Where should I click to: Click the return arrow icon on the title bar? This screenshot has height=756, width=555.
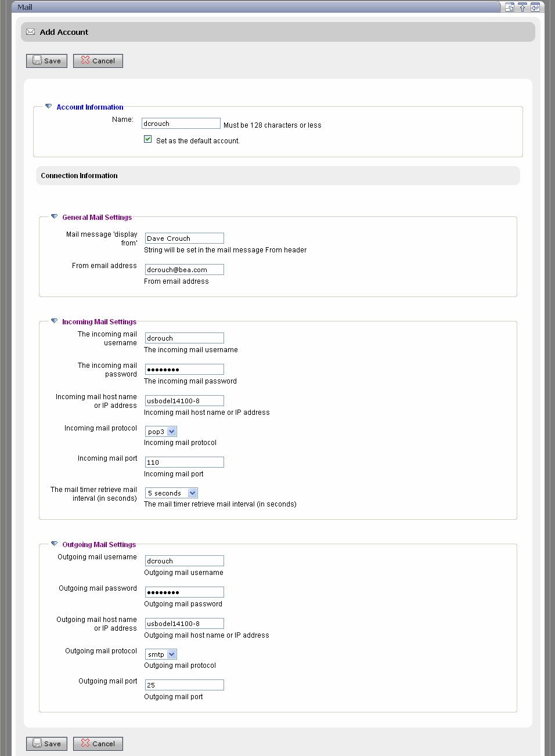coord(535,7)
